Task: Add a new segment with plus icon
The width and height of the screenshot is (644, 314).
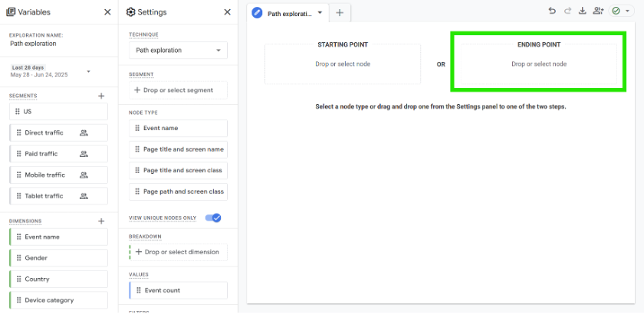Action: coord(101,96)
